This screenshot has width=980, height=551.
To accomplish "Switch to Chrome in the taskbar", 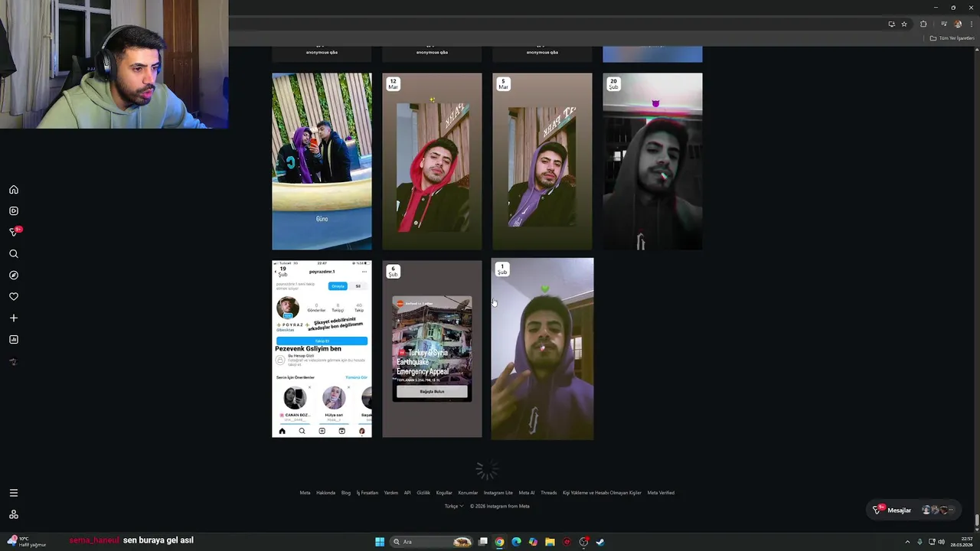I will pos(499,542).
